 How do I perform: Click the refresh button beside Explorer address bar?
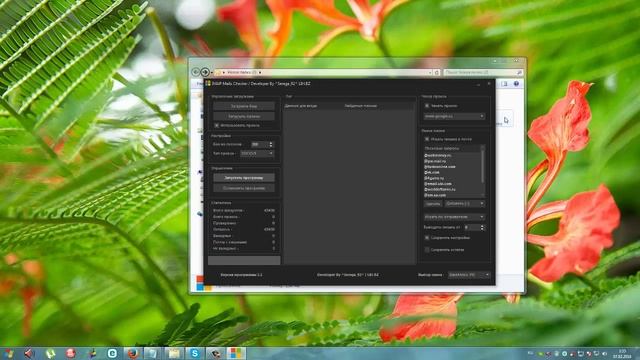tap(437, 72)
